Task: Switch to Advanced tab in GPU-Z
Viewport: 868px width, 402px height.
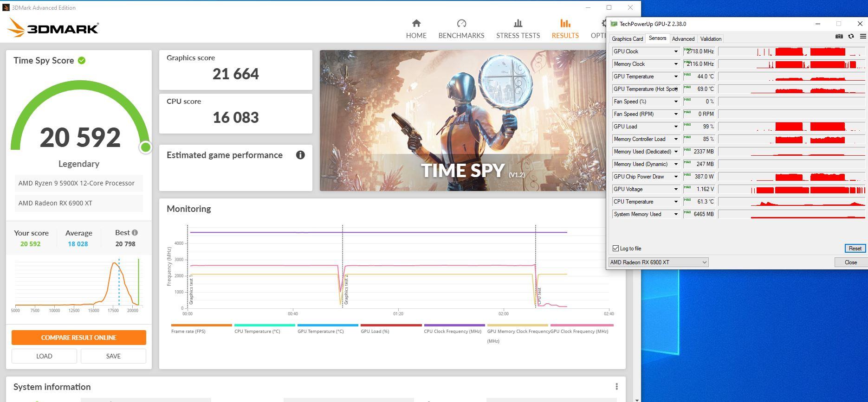Action: (683, 39)
